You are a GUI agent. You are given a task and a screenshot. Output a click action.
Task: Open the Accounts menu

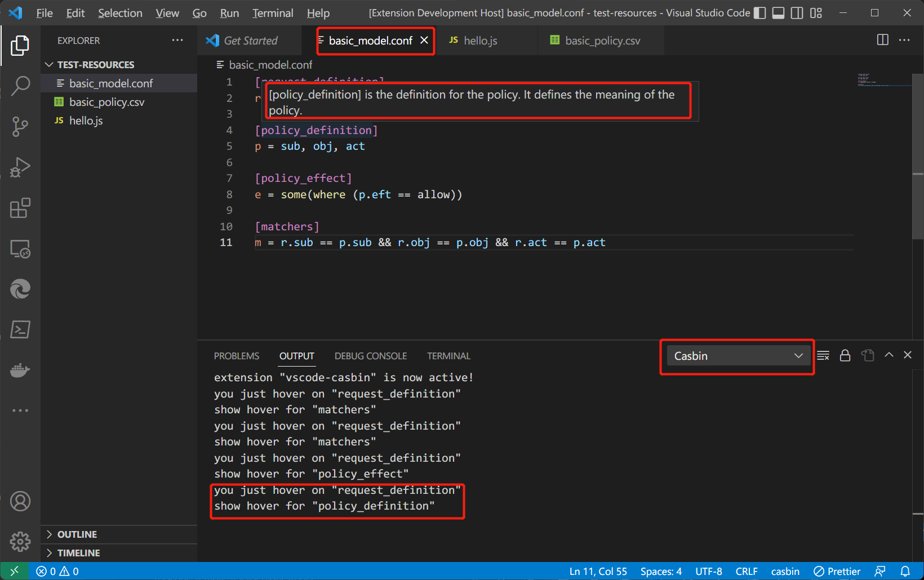tap(20, 501)
